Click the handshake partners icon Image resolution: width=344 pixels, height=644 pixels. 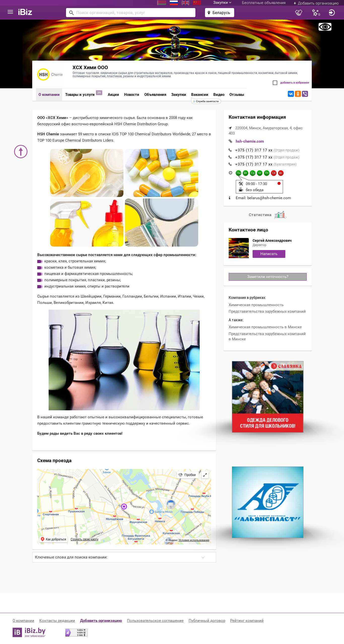[299, 13]
